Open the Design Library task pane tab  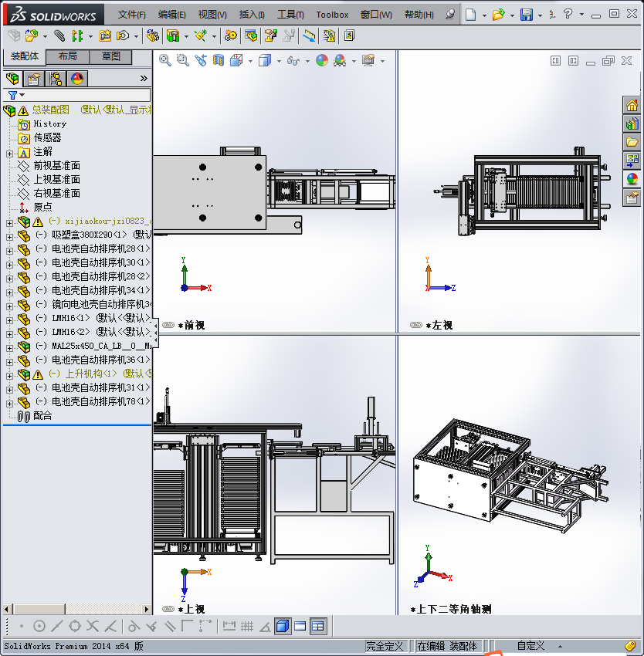click(x=632, y=123)
